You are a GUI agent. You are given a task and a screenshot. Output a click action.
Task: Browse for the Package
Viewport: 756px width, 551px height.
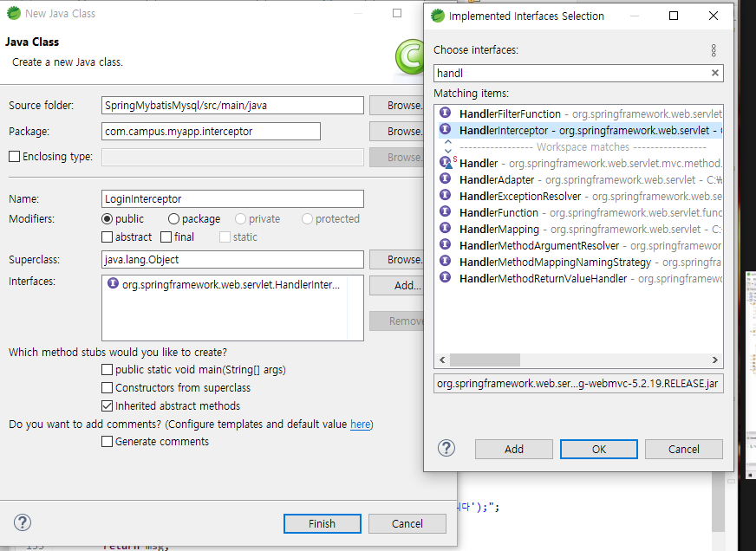tap(397, 131)
